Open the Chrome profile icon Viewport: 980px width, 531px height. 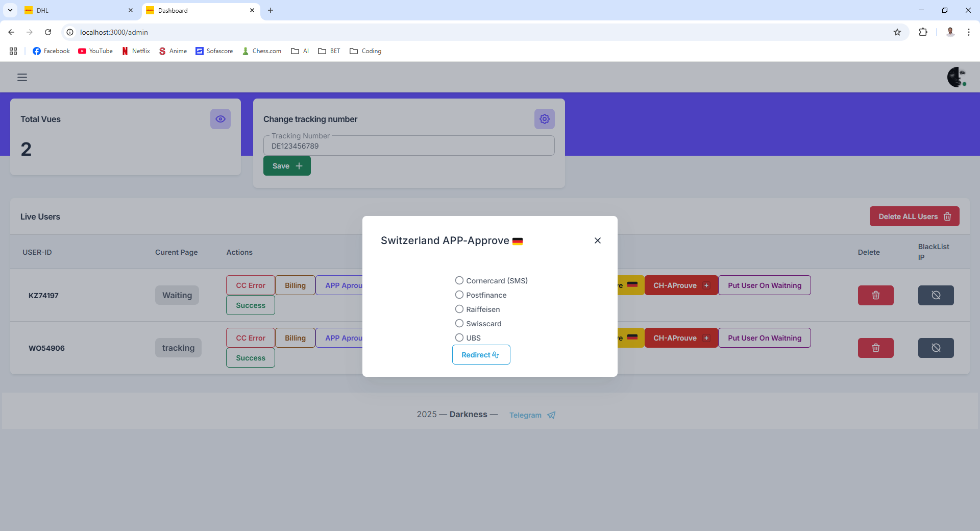tap(950, 32)
